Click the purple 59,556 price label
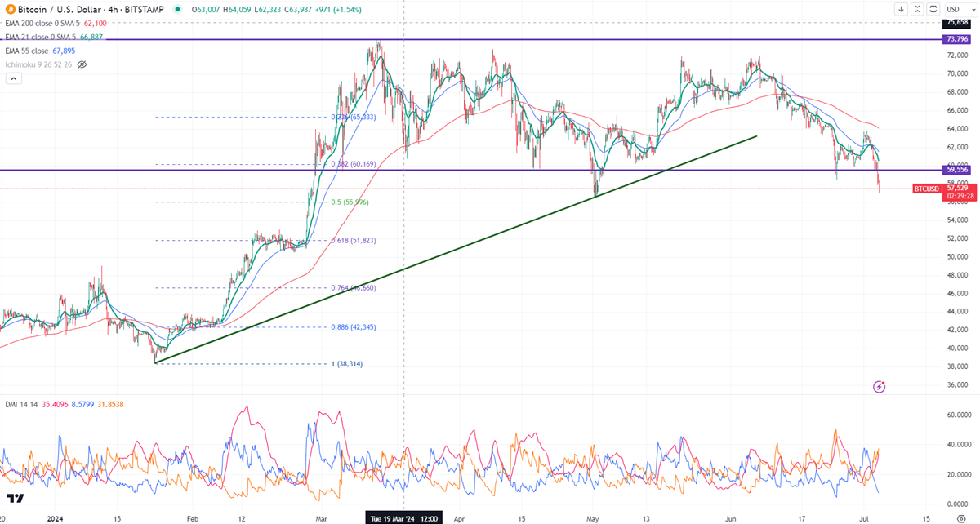The height and width of the screenshot is (524, 980). pyautogui.click(x=955, y=170)
